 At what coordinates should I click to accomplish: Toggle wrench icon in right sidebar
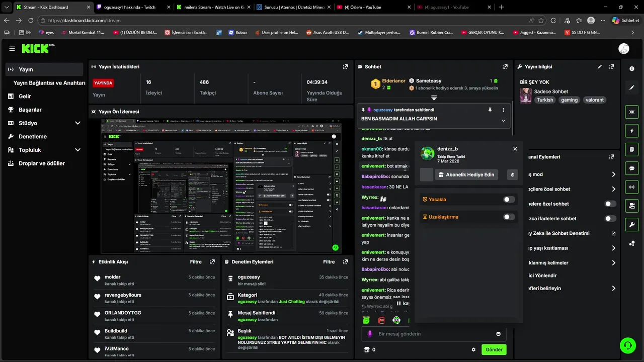coord(632,224)
